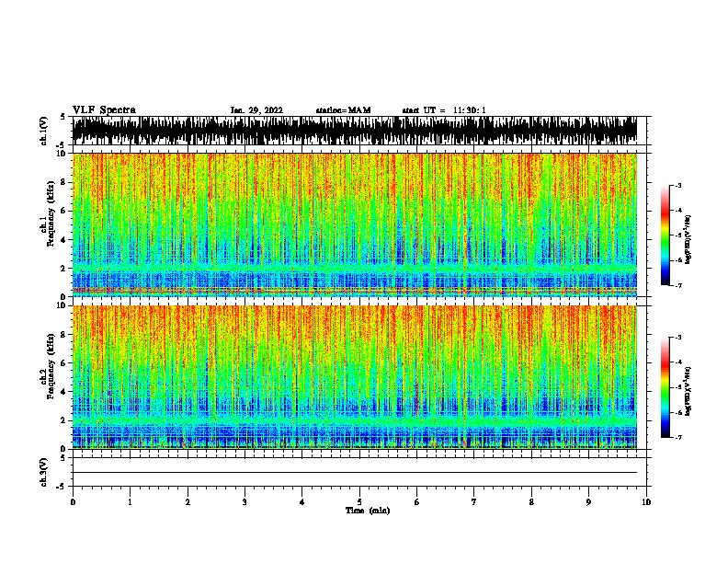This screenshot has width=728, height=563.
Task: Click time axis tick label "3"
Action: (x=245, y=502)
